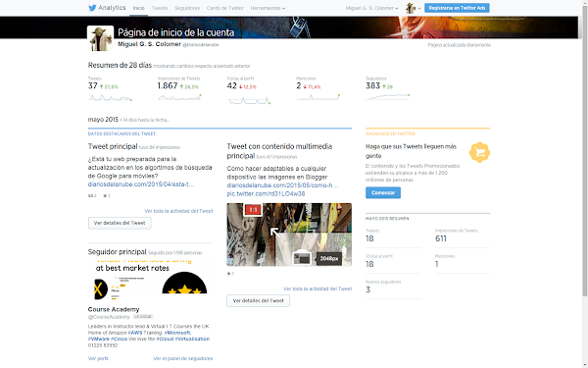Go to the Seguidores tab
The width and height of the screenshot is (588, 368).
point(187,8)
